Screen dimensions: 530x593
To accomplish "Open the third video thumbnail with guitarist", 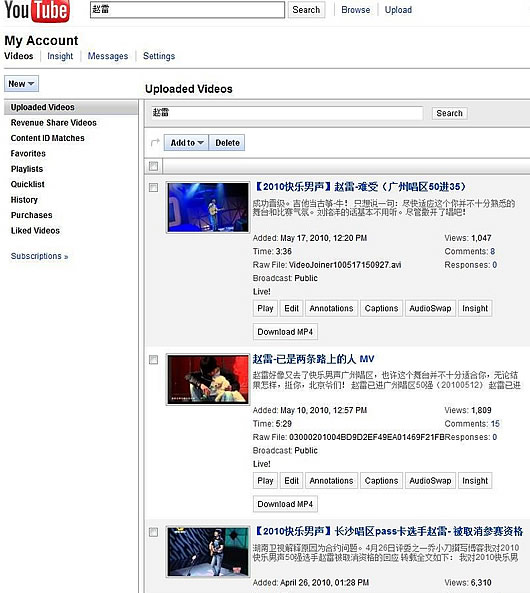I will point(208,552).
